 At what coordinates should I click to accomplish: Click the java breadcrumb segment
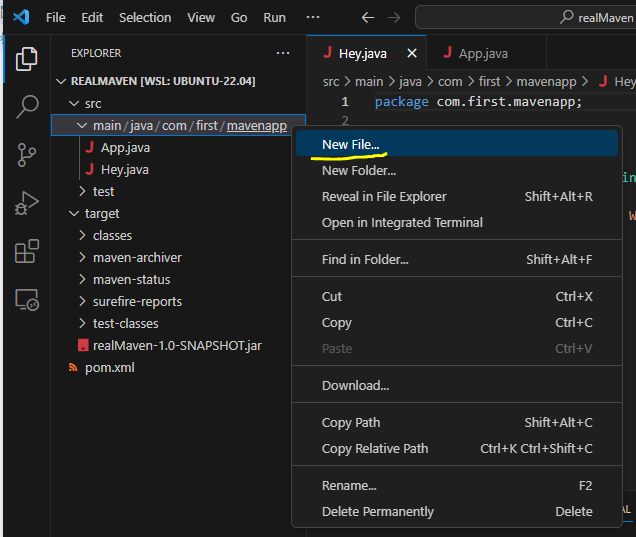pos(410,82)
